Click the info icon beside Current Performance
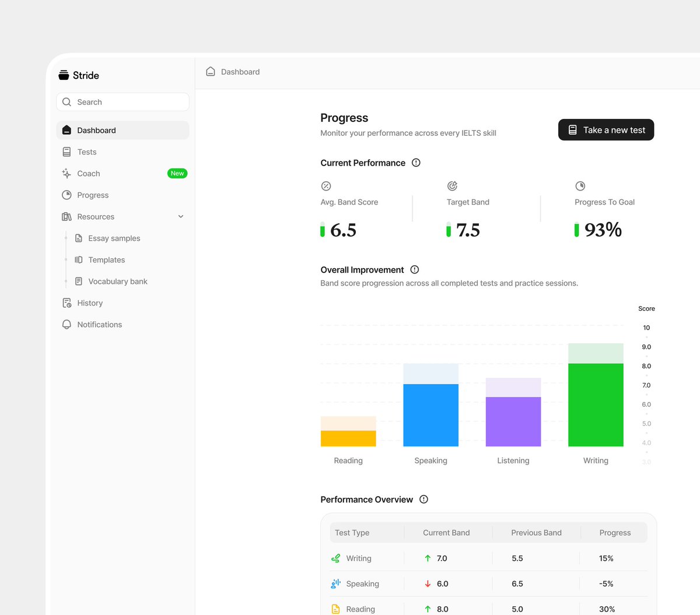Image resolution: width=700 pixels, height=615 pixels. [416, 163]
